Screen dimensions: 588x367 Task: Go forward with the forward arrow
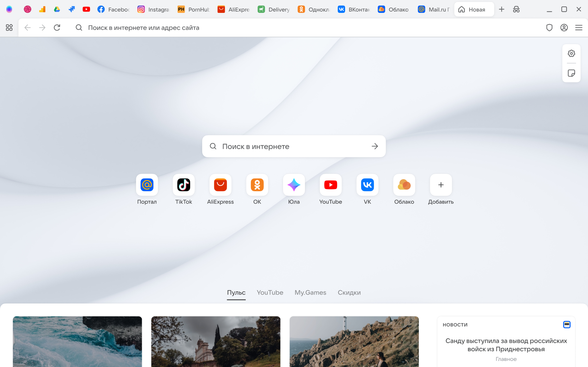[42, 28]
